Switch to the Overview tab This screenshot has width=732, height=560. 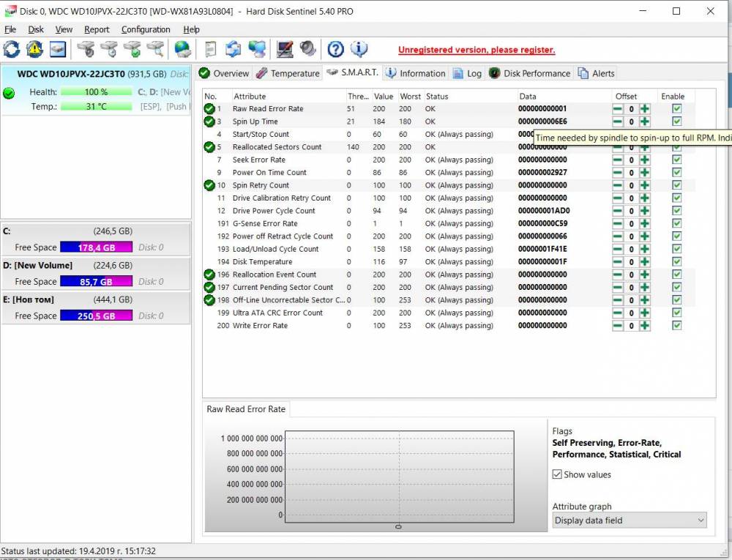pos(223,73)
